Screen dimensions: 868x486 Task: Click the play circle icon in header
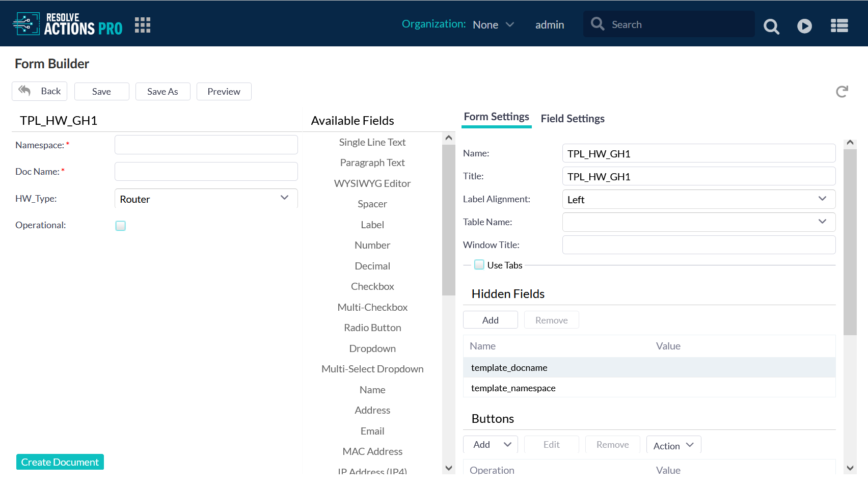804,26
